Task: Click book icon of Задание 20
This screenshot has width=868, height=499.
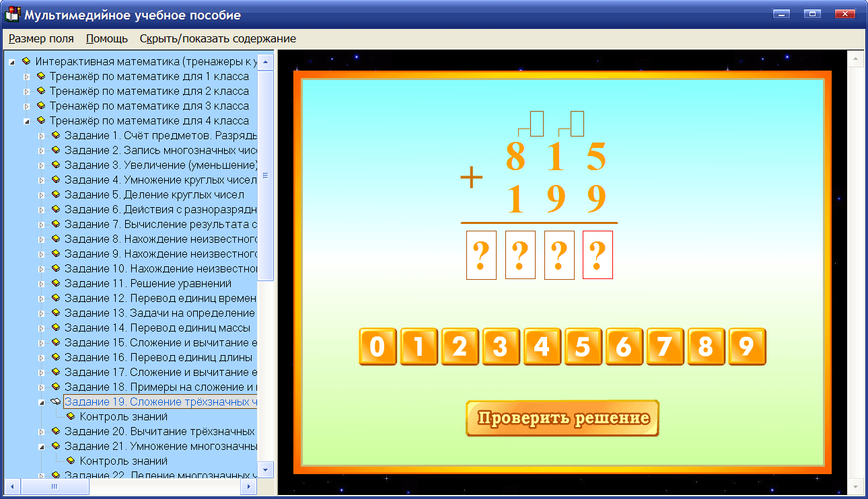Action: coord(56,432)
